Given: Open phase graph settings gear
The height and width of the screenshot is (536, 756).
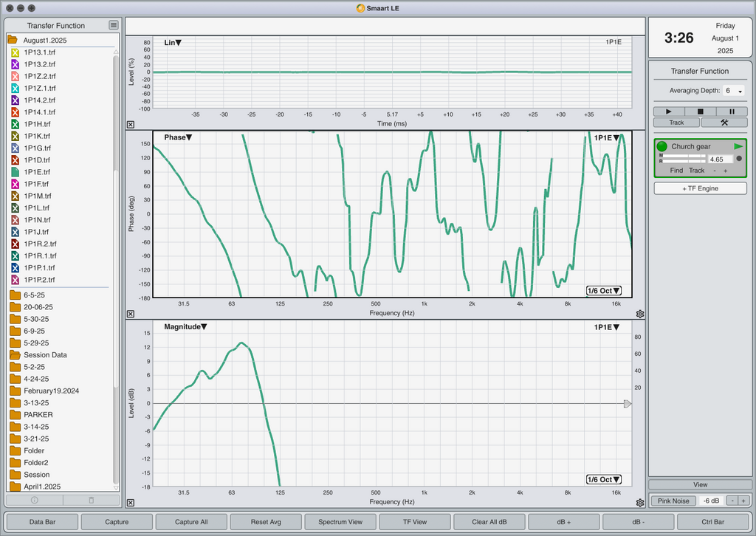Looking at the screenshot, I should [x=640, y=314].
